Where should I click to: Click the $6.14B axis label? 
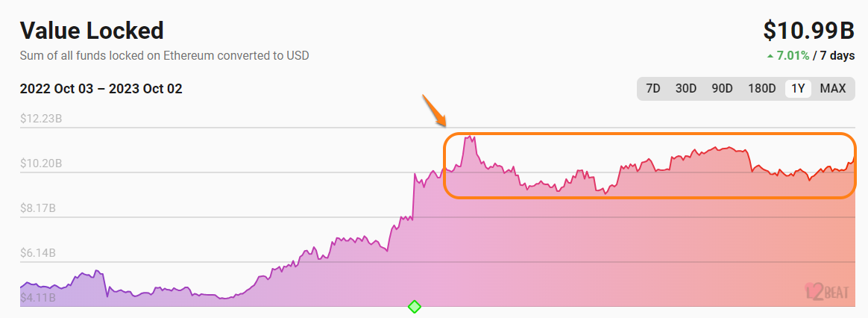(40, 253)
